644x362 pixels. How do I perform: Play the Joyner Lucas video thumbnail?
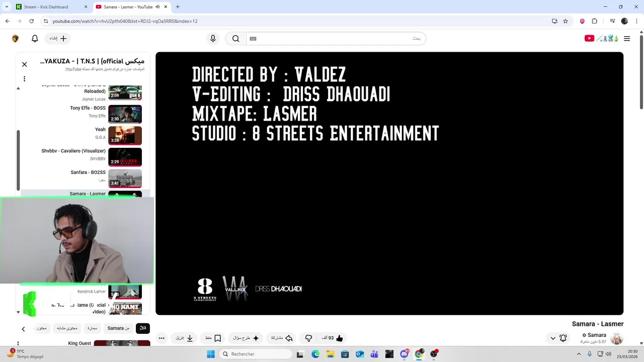point(125,93)
